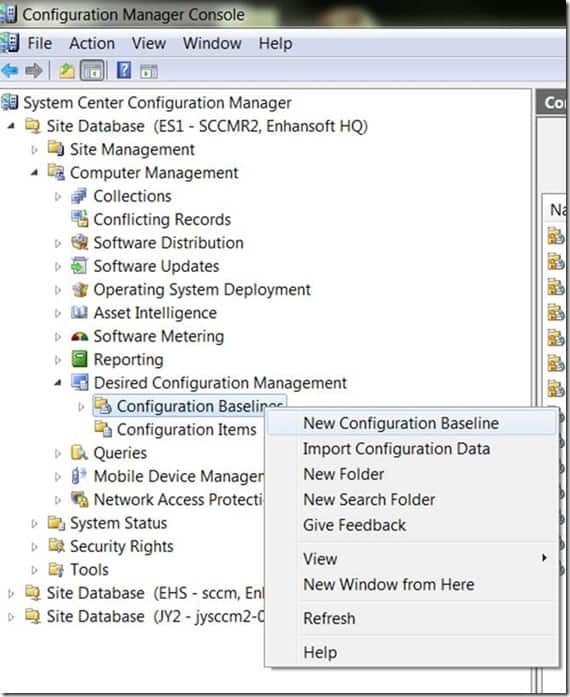Collapse Desired Configuration Management node arrow
This screenshot has width=570, height=697.
click(x=58, y=383)
